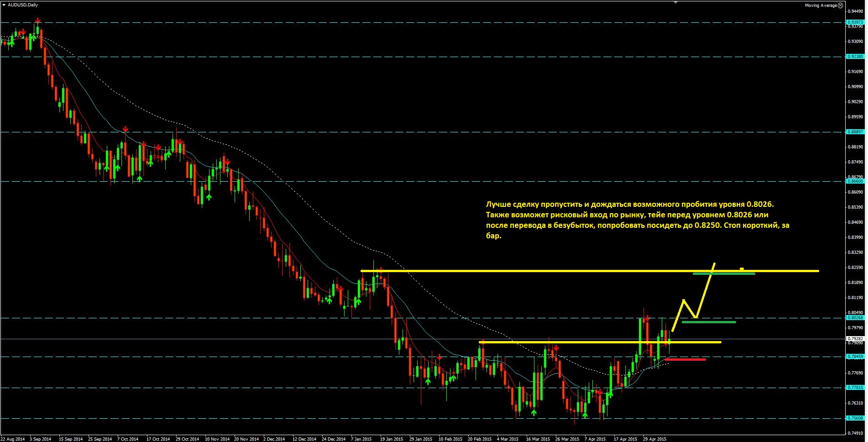Click the 0.86090 price scale value
868x442 pixels.
[855, 192]
